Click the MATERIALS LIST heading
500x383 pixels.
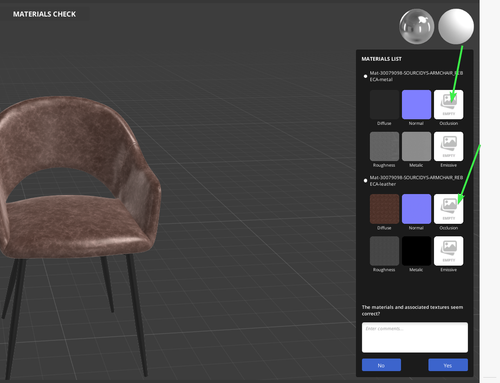[381, 59]
